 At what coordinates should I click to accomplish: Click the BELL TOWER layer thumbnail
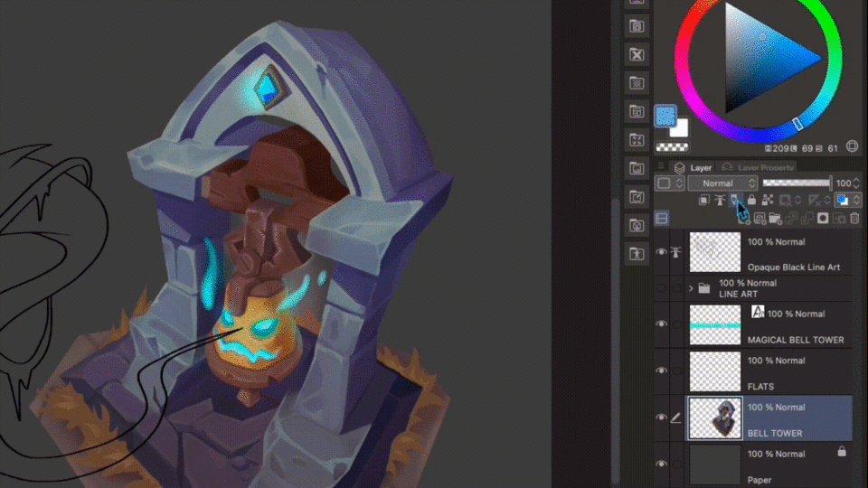tap(714, 418)
